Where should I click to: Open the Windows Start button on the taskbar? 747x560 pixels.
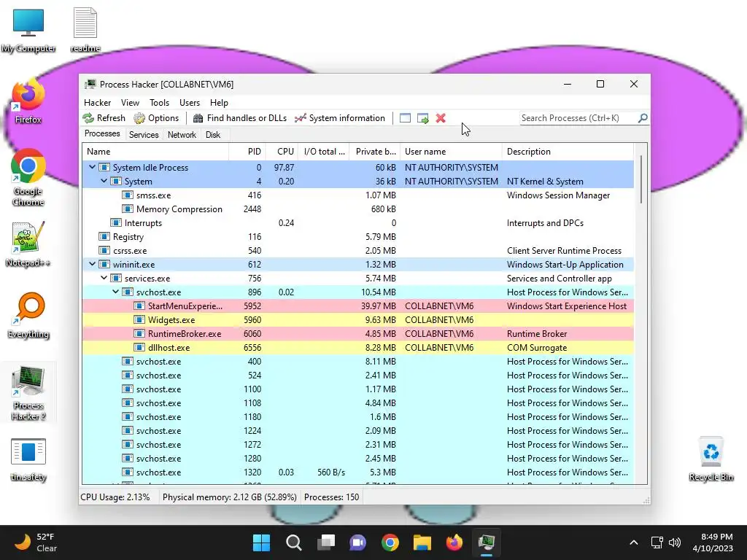[261, 542]
